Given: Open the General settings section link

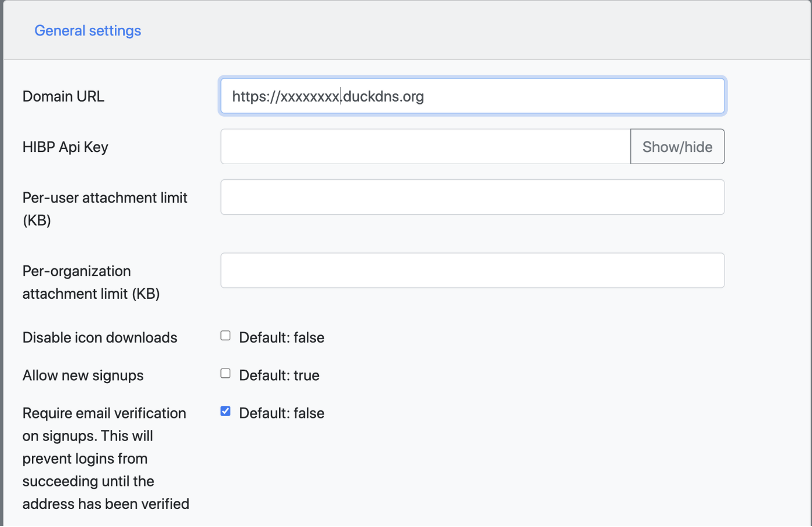Looking at the screenshot, I should point(88,31).
